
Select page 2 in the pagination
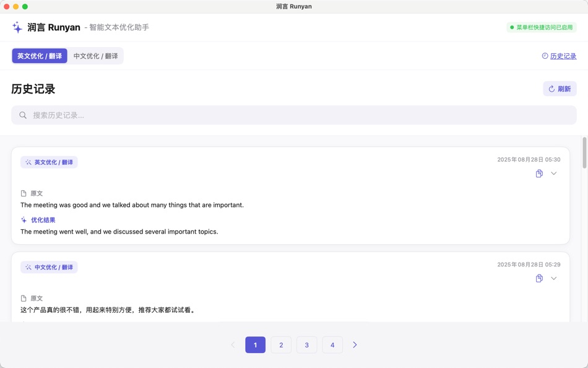281,344
